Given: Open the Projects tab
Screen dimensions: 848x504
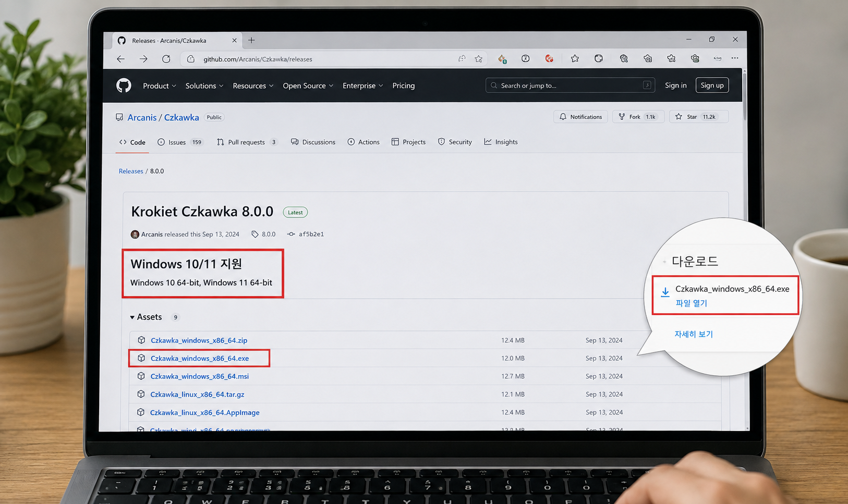Looking at the screenshot, I should click(408, 142).
